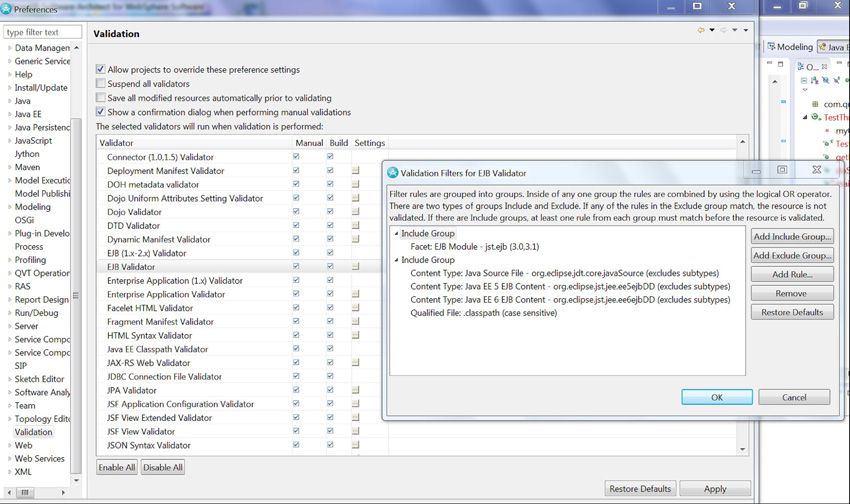The height and width of the screenshot is (504, 850).
Task: Expand the Run/Debug preferences node
Action: (x=9, y=313)
